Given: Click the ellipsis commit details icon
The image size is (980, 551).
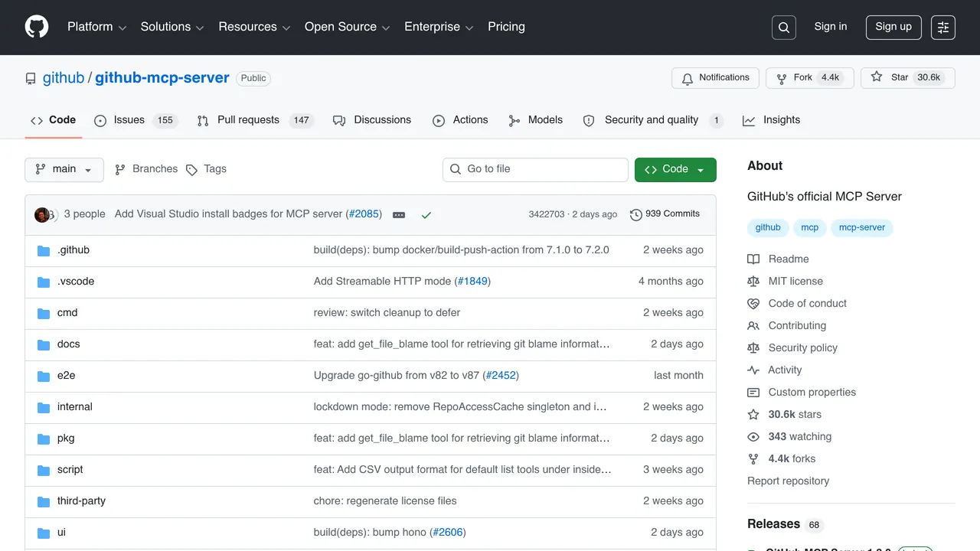Looking at the screenshot, I should (399, 215).
